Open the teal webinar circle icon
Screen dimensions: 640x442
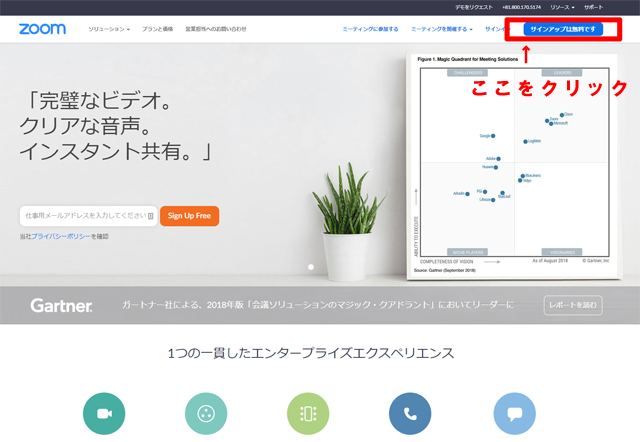pos(206,413)
